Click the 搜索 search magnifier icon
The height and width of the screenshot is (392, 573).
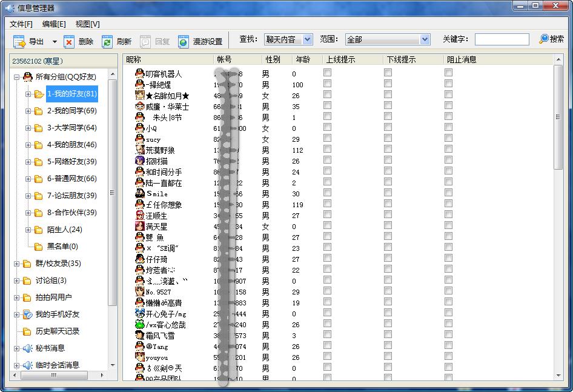[x=544, y=39]
